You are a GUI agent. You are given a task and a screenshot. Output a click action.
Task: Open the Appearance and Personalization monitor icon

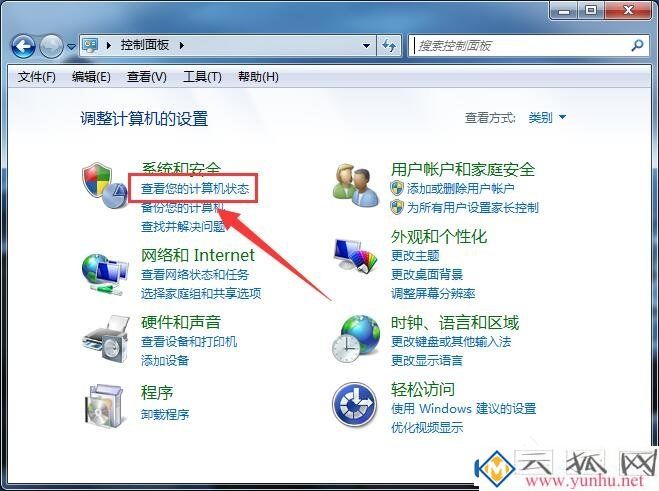[x=356, y=255]
